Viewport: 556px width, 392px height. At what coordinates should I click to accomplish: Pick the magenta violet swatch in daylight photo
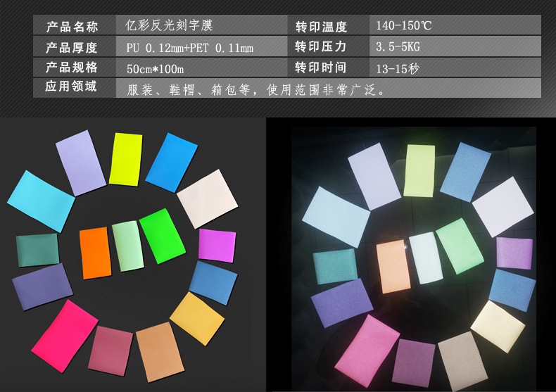tap(217, 246)
